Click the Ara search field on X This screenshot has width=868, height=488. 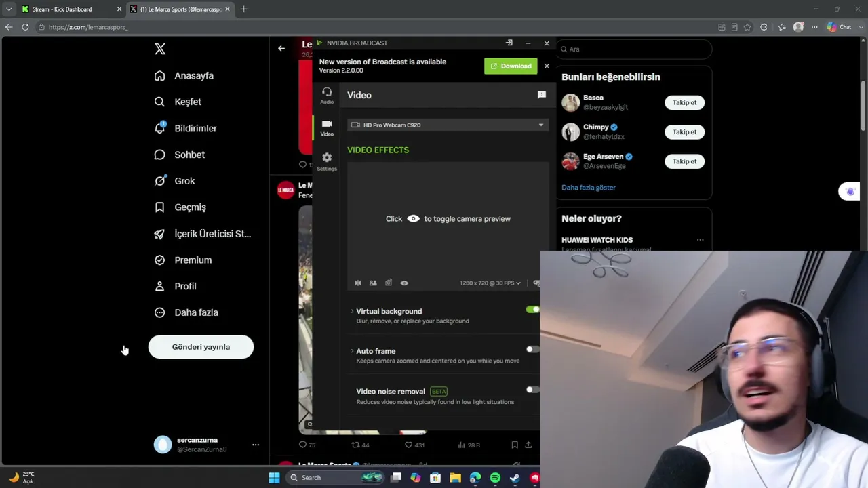tap(634, 49)
